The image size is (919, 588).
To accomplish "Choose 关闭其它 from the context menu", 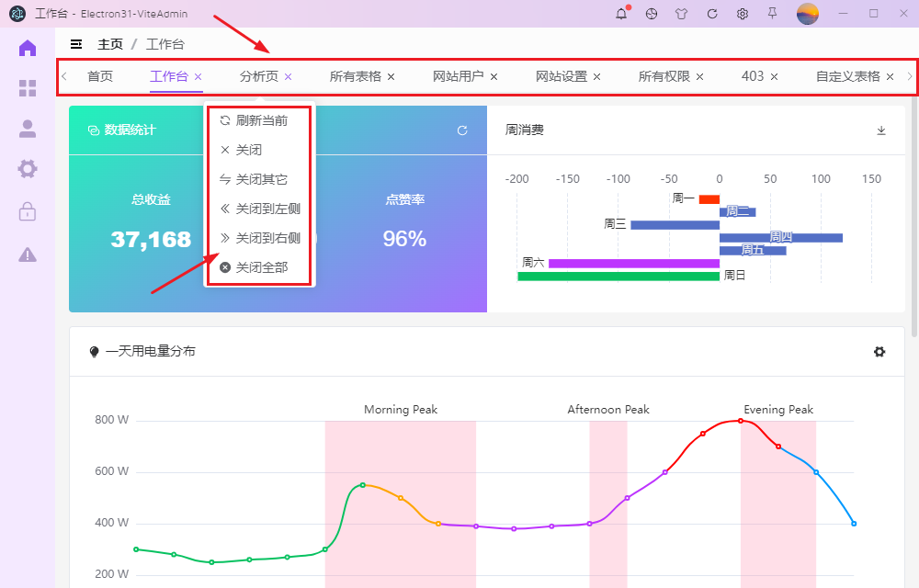I will 260,179.
